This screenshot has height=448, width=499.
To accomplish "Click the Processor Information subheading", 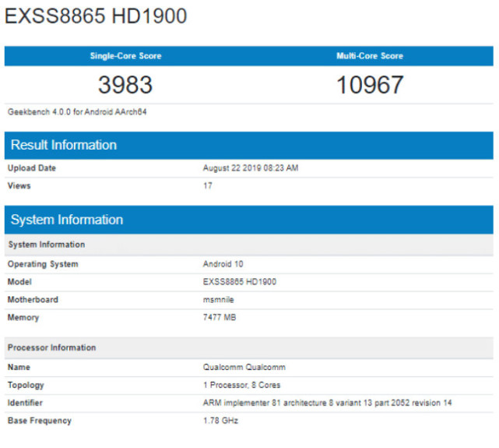I will 52,347.
